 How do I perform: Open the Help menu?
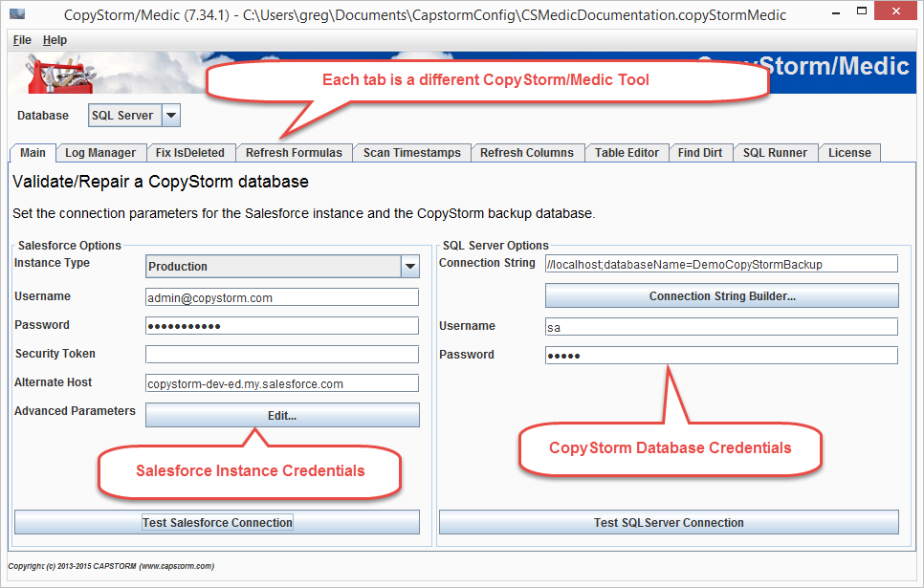(55, 40)
